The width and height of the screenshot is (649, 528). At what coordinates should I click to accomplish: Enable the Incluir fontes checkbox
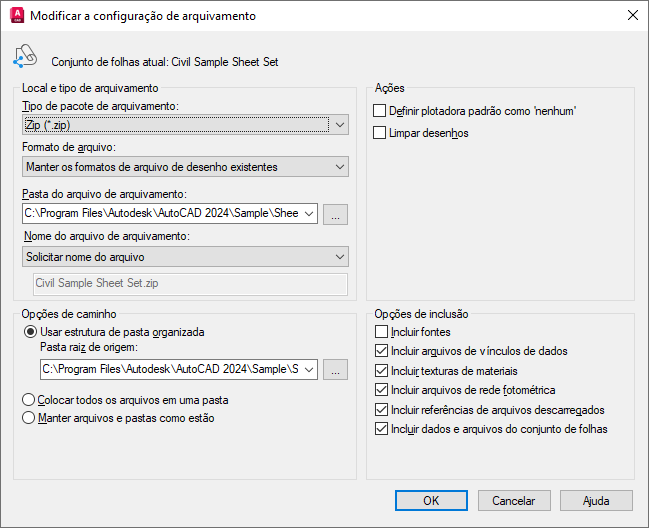[380, 332]
